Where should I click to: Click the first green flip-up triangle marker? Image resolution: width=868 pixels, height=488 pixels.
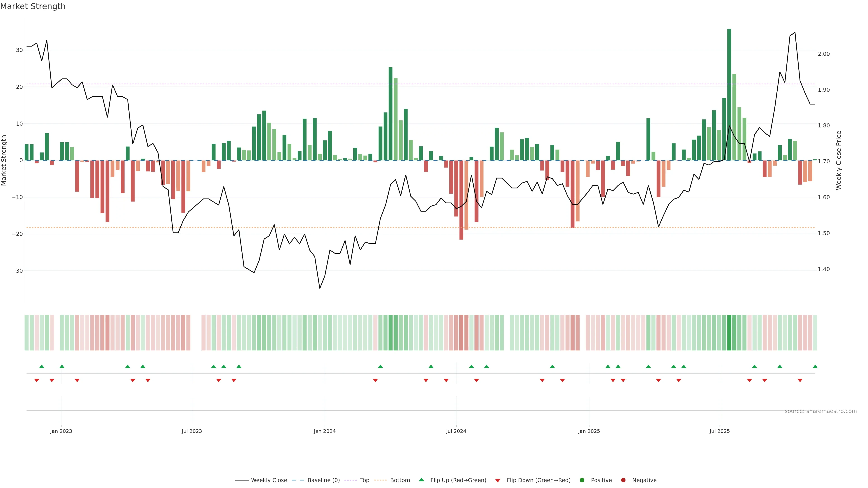pos(42,366)
